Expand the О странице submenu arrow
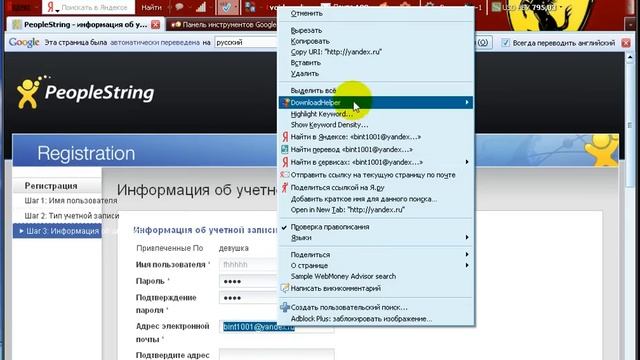640x360 pixels. pos(467,265)
